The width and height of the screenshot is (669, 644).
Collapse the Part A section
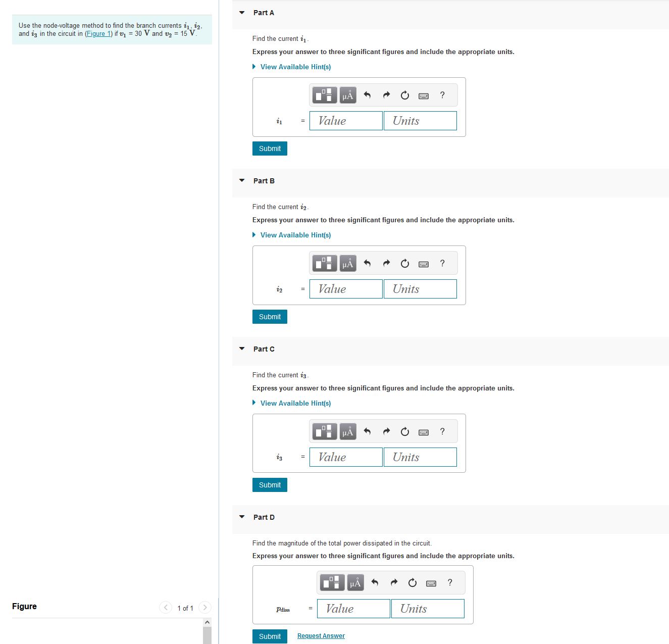[x=241, y=13]
